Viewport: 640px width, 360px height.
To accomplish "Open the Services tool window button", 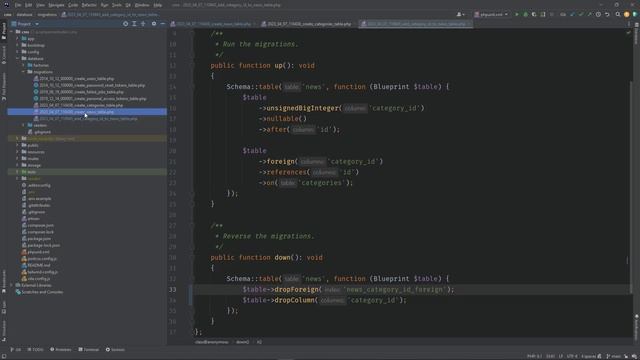I will (115, 350).
